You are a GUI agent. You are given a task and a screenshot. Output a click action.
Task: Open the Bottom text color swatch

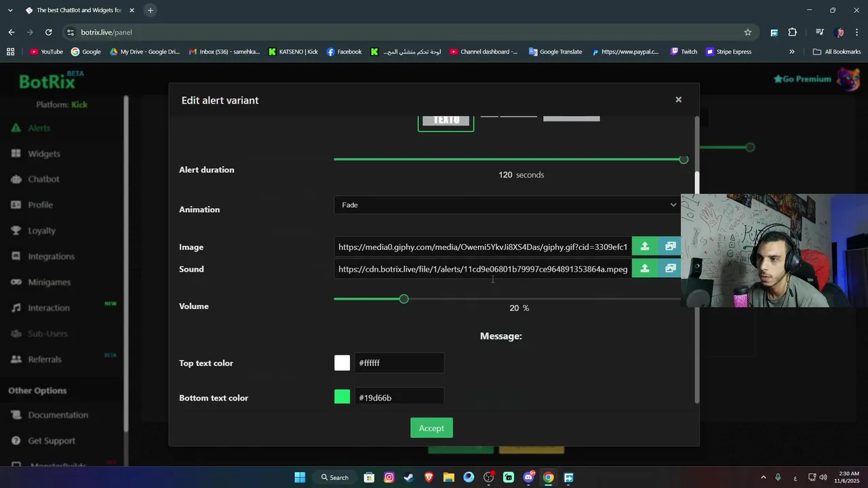[342, 397]
